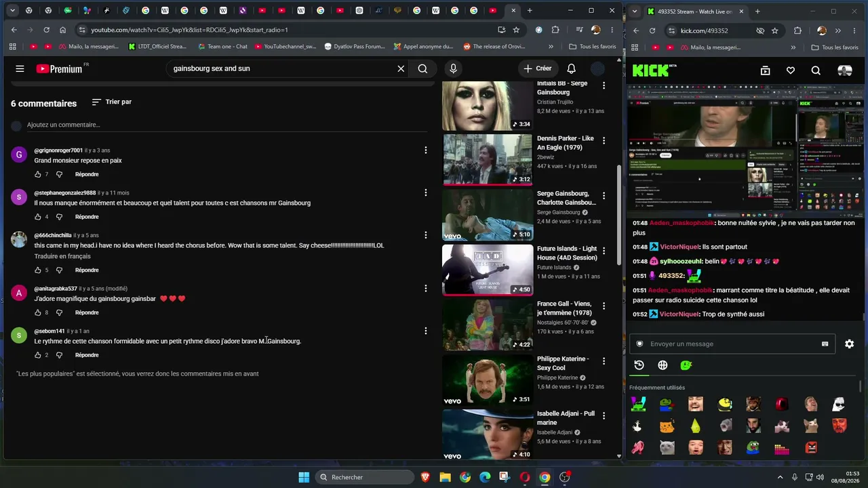The image size is (868, 488).
Task: Open the Kick clips/browse icon
Action: coord(765,70)
